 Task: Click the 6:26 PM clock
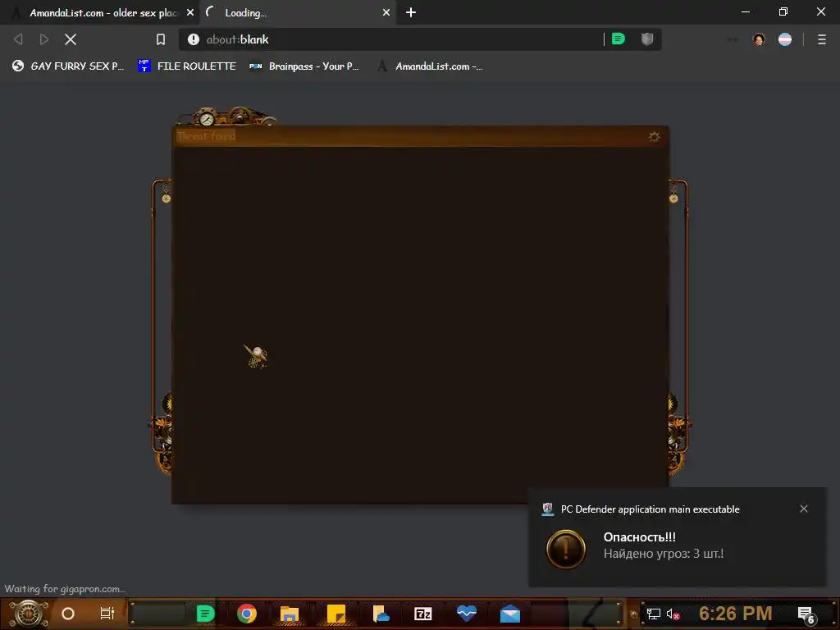(x=736, y=614)
